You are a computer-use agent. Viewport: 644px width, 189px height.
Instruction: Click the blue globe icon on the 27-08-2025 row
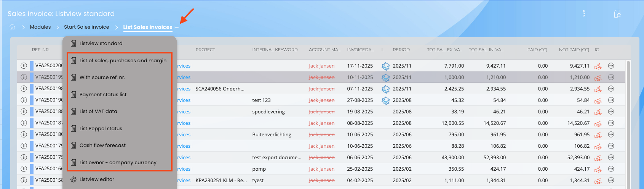point(385,100)
